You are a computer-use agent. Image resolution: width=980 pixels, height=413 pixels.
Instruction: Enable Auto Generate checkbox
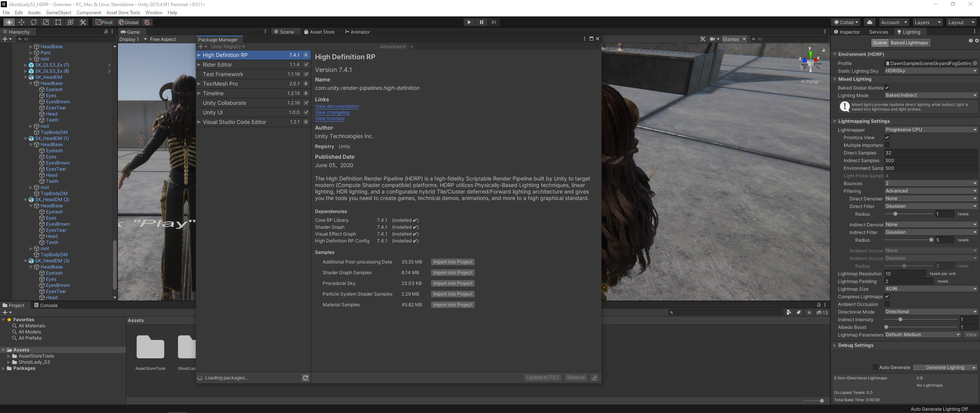pos(875,367)
